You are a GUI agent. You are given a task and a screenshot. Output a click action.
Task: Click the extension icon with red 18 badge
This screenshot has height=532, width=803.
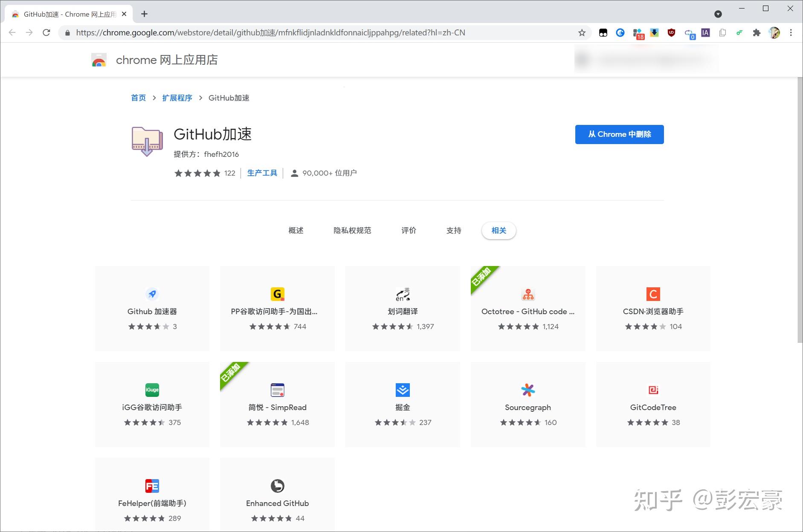[638, 34]
